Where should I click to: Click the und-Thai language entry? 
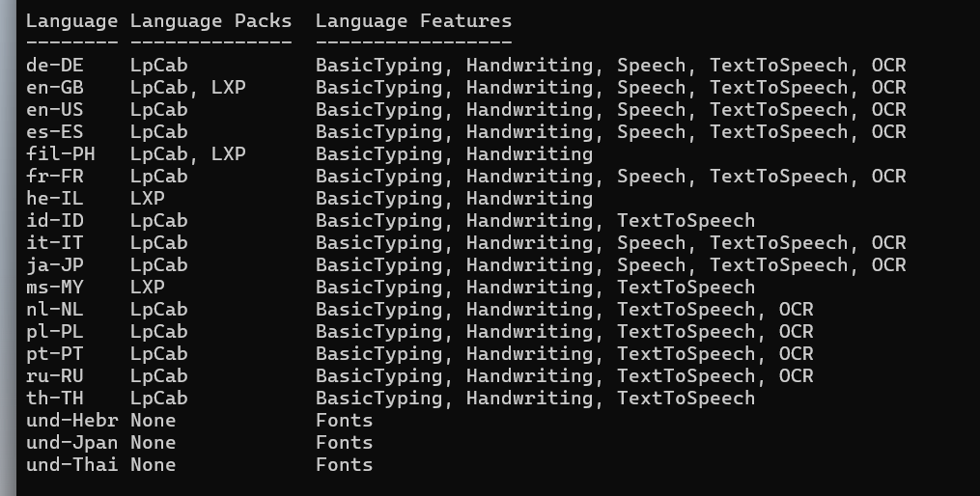[x=71, y=464]
